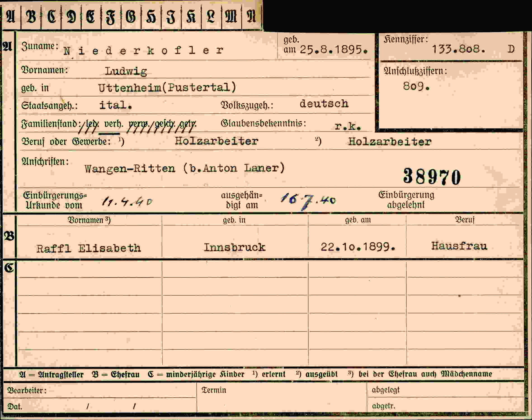Click index tab letter M

pyautogui.click(x=231, y=17)
